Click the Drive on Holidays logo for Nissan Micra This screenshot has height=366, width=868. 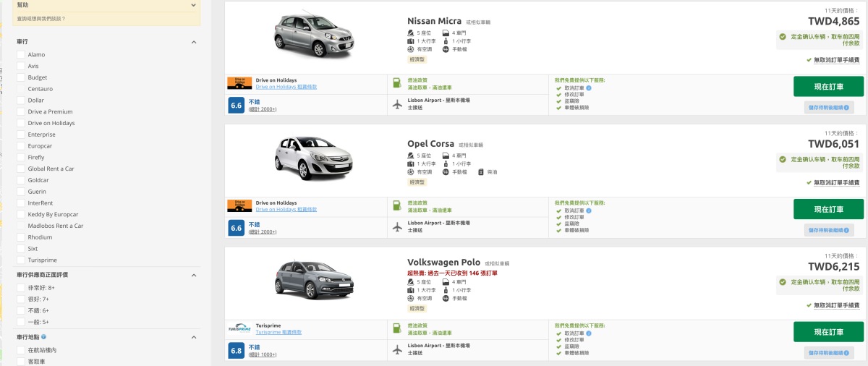click(x=239, y=83)
